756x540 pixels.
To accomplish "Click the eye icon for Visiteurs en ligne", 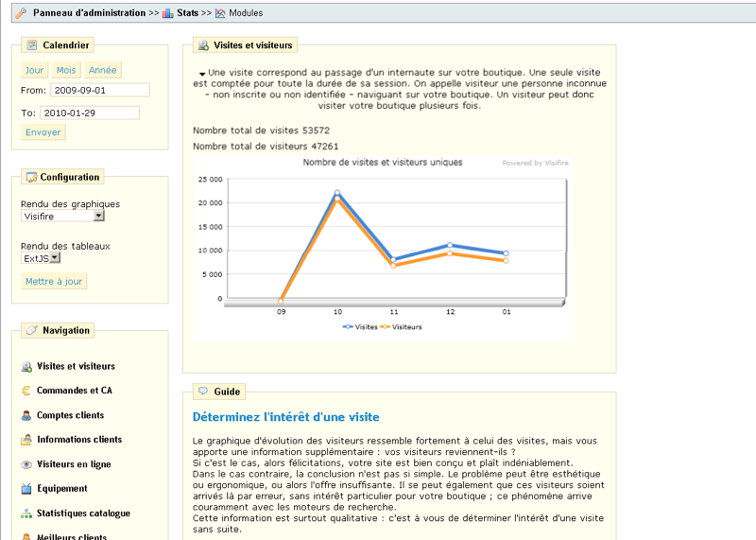I will pos(26,464).
